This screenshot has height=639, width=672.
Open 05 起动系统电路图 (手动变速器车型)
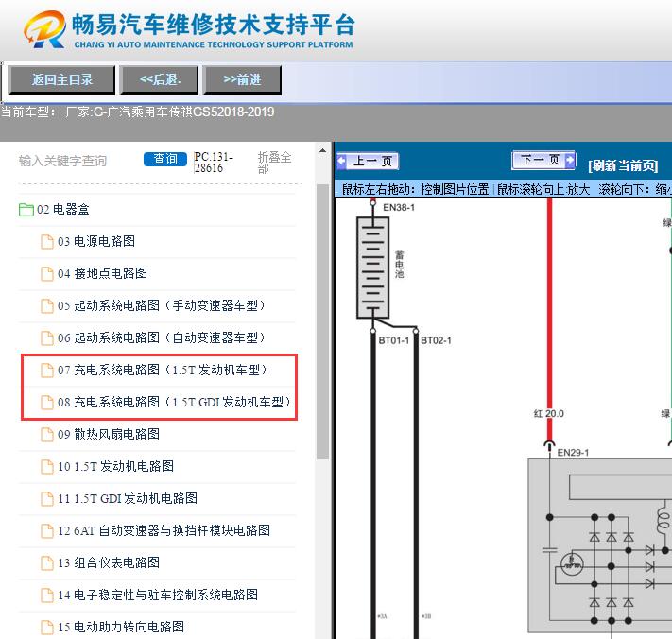(162, 305)
